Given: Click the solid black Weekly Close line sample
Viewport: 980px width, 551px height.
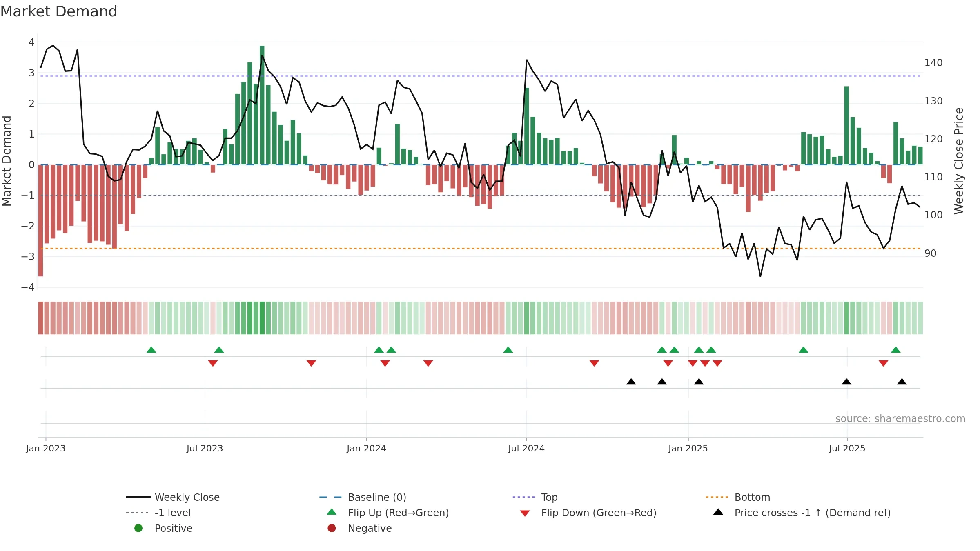Looking at the screenshot, I should pyautogui.click(x=138, y=497).
